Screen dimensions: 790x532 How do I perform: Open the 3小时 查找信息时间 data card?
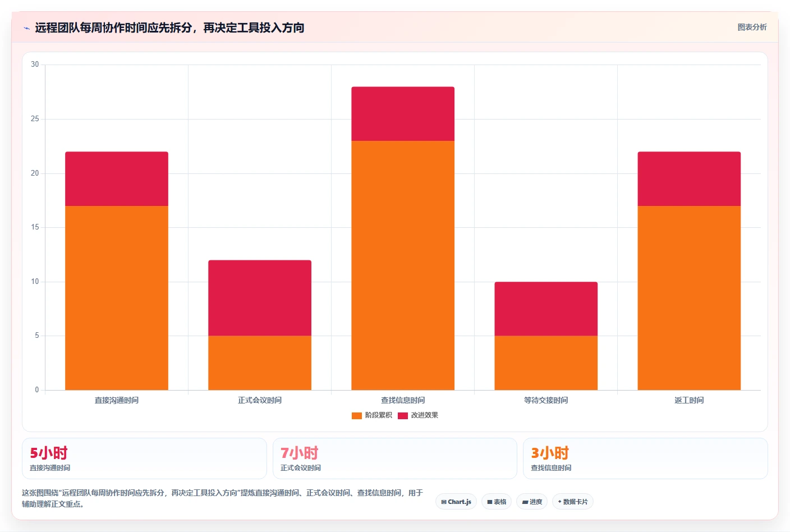click(645, 458)
